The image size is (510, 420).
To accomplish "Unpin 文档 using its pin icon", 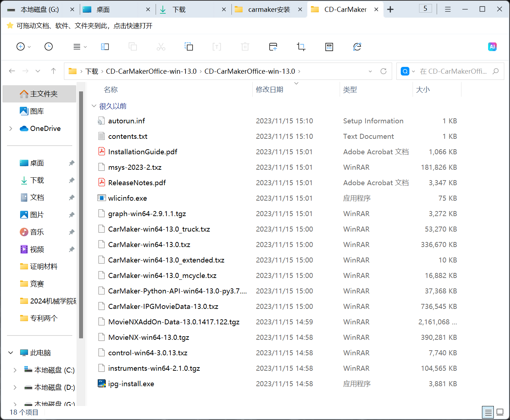I will point(72,197).
